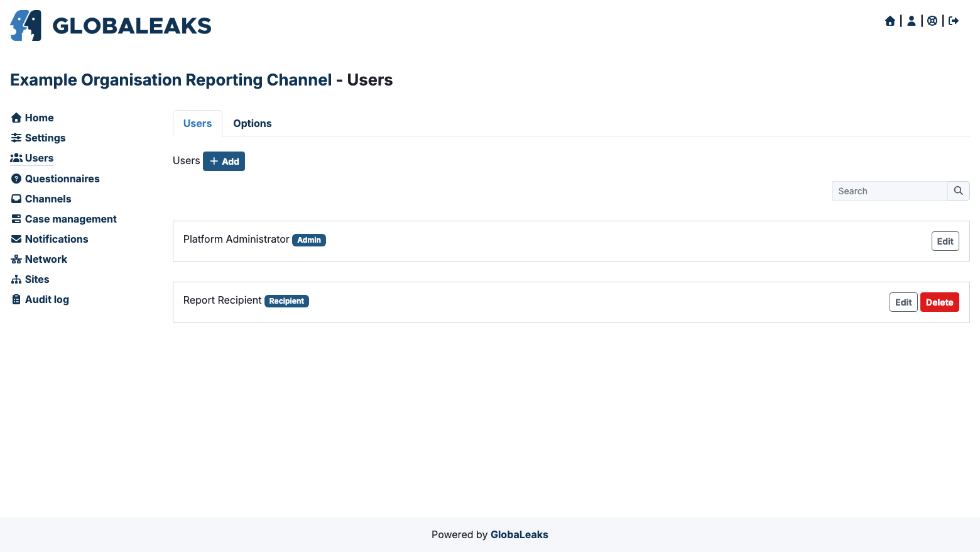Select Users label in sidebar menu

point(39,158)
